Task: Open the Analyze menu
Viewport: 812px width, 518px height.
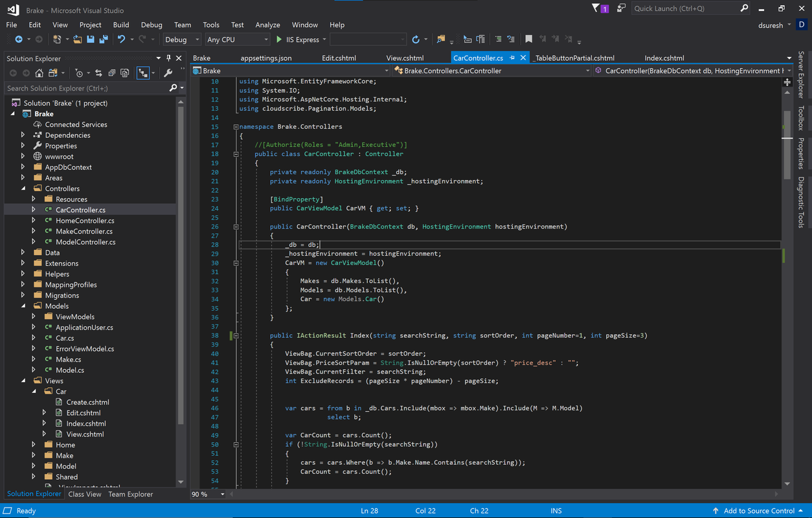Action: click(x=267, y=25)
